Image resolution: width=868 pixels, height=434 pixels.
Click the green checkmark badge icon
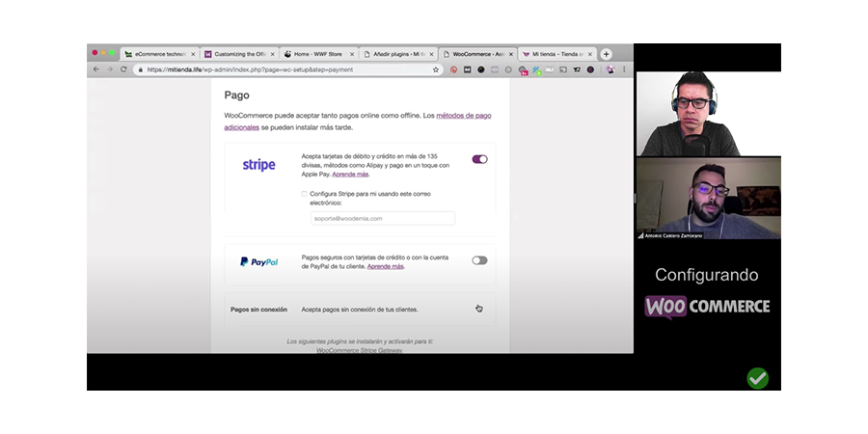(x=758, y=379)
